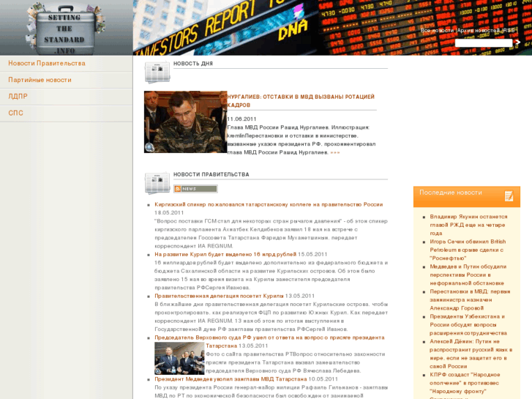
Task: Open the Нургалиев article photo
Action: [185, 122]
